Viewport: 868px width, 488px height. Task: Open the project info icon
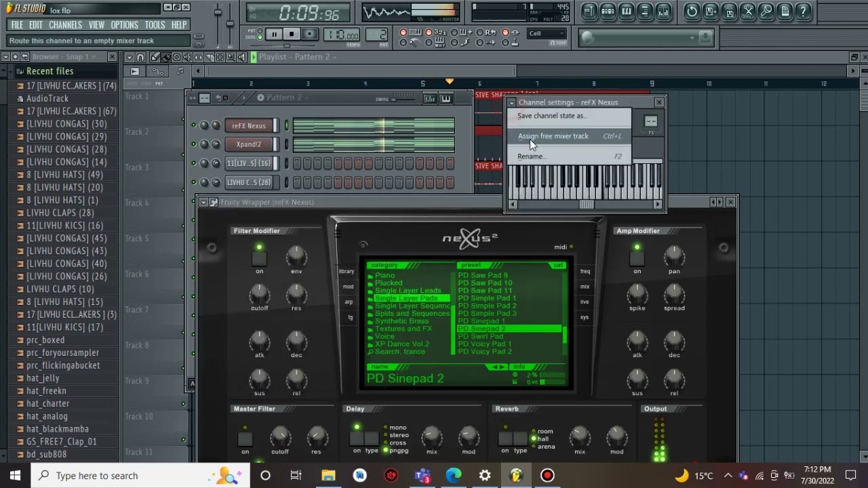785,11
